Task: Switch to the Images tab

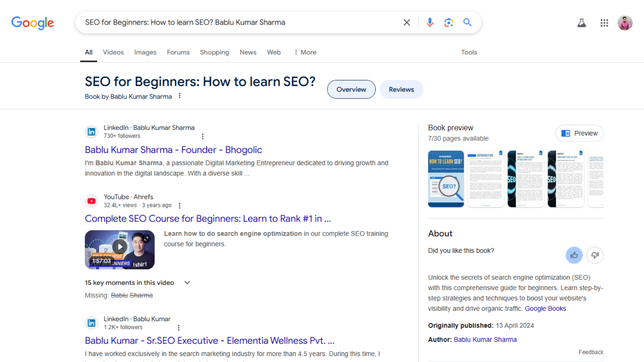Action: coord(145,52)
